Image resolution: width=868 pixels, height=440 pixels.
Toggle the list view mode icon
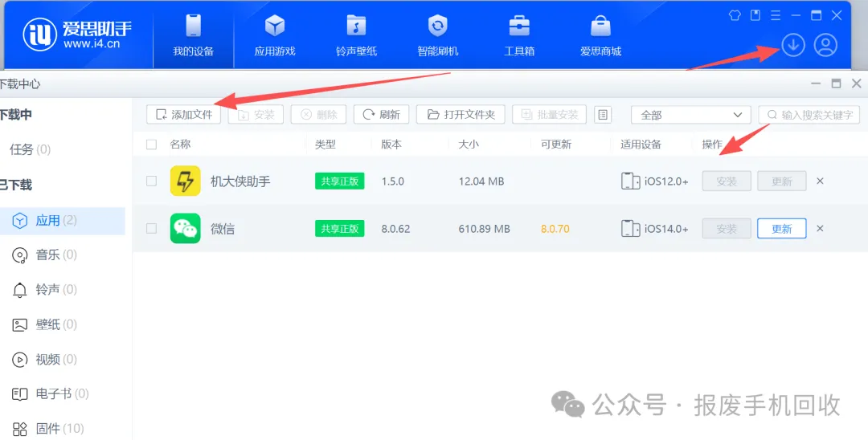click(x=603, y=115)
